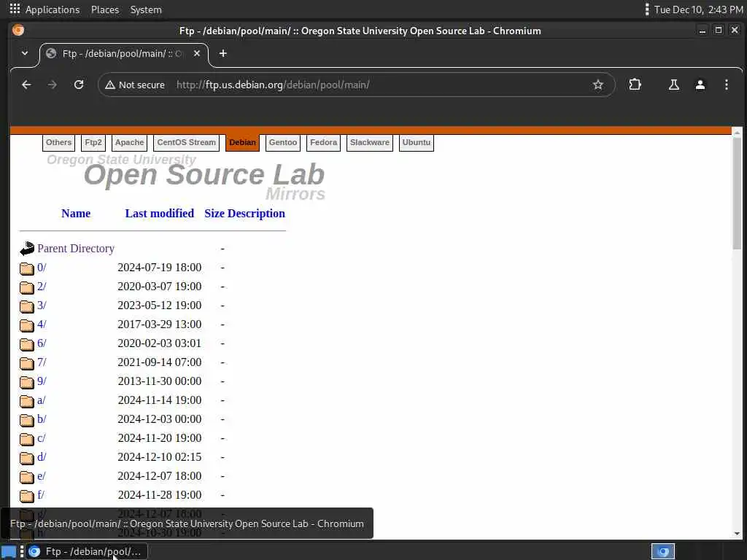Click the folder icon for 6/
This screenshot has height=560, width=747.
pos(27,344)
